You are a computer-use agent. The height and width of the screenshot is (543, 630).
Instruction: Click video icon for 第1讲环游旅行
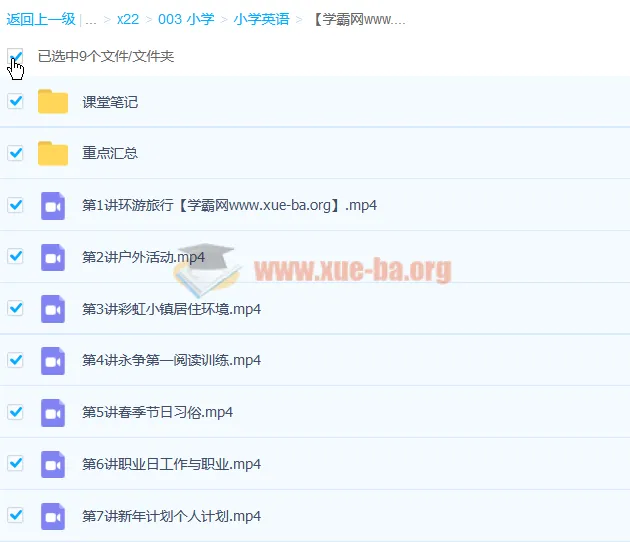[x=53, y=205]
